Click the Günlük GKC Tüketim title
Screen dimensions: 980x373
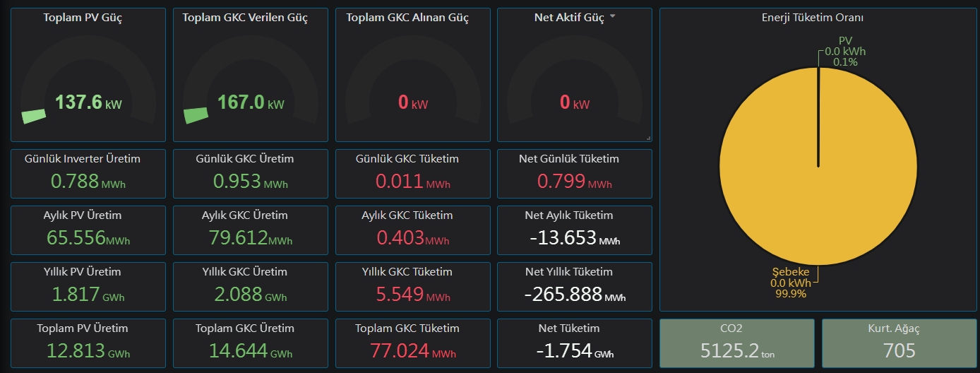coord(407,159)
